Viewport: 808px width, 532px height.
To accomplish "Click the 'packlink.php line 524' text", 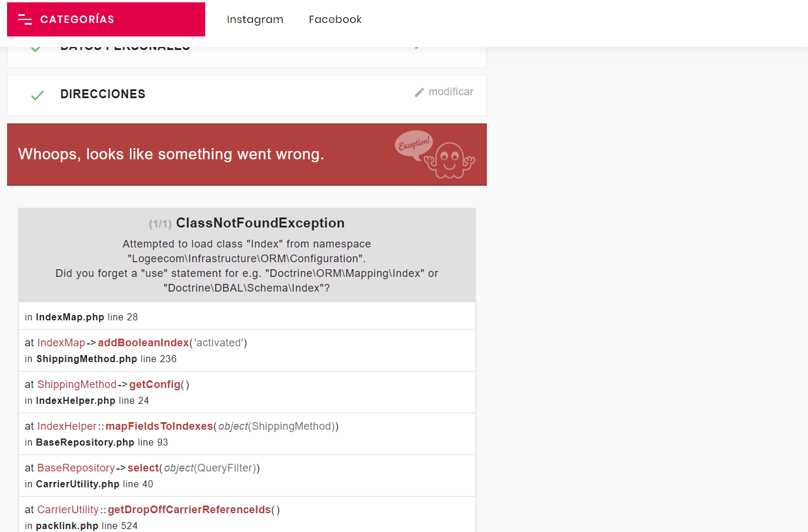I will click(86, 526).
